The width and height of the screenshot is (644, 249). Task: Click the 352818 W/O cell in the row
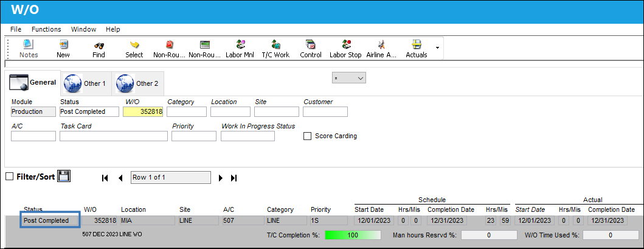tap(99, 220)
